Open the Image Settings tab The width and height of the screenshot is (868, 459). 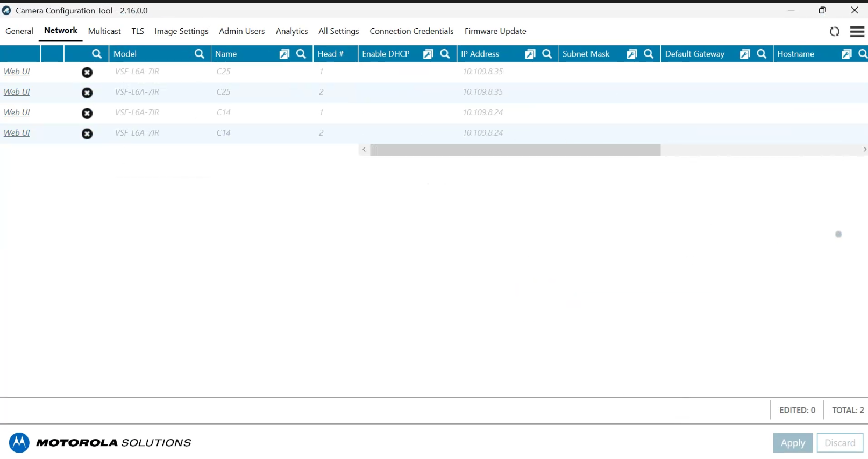[x=181, y=31]
